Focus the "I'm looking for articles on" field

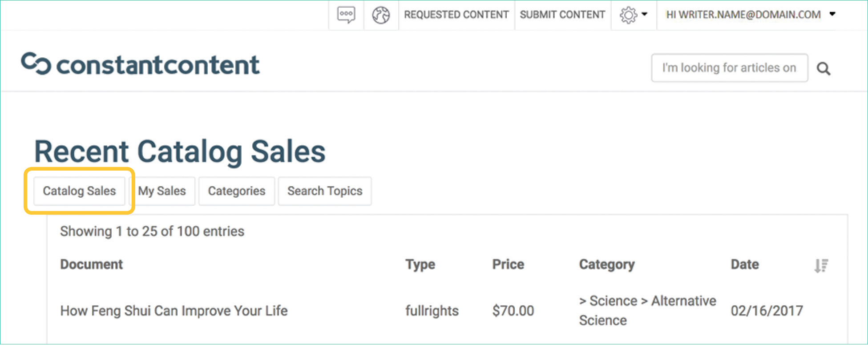(x=729, y=68)
